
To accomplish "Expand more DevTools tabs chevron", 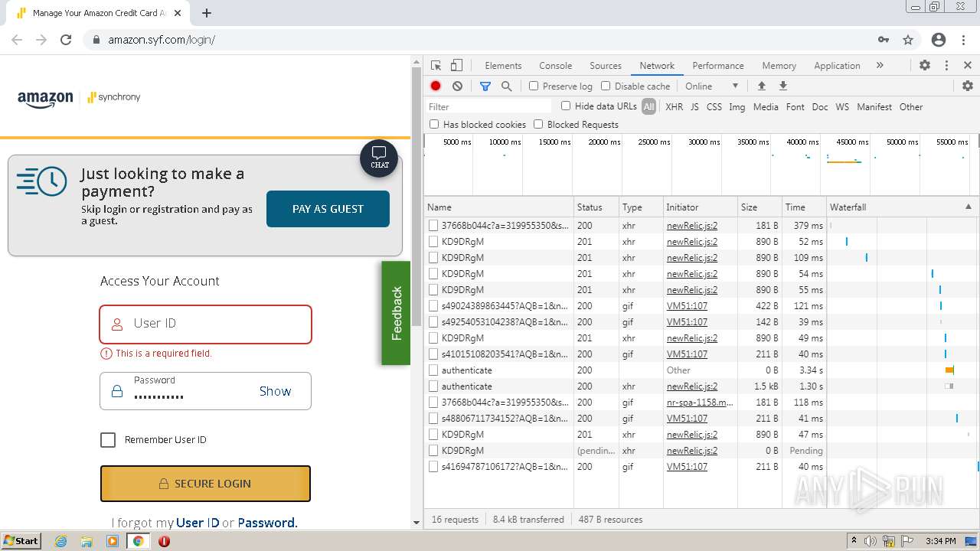I will coord(880,66).
